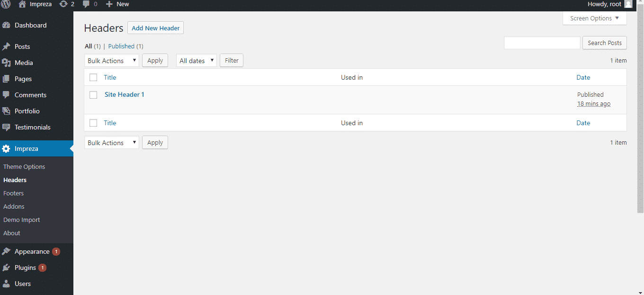Click the page vertical scrollbar

(640, 109)
